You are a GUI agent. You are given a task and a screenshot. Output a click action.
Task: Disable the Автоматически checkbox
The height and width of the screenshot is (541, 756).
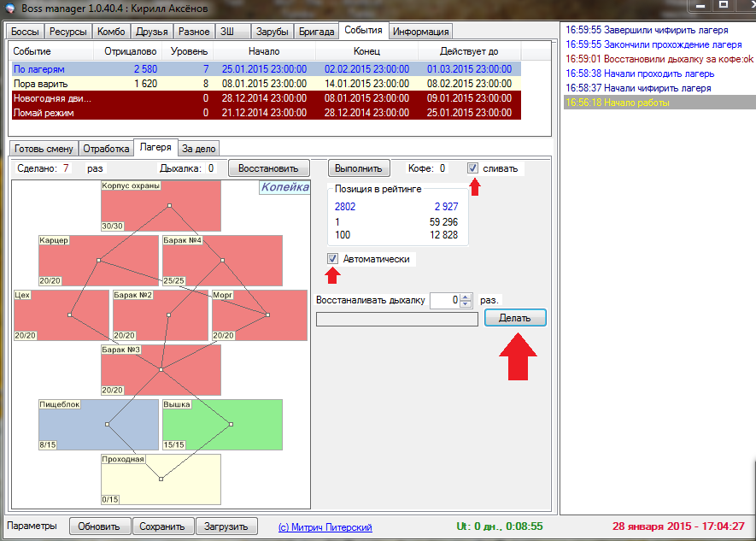pyautogui.click(x=333, y=259)
